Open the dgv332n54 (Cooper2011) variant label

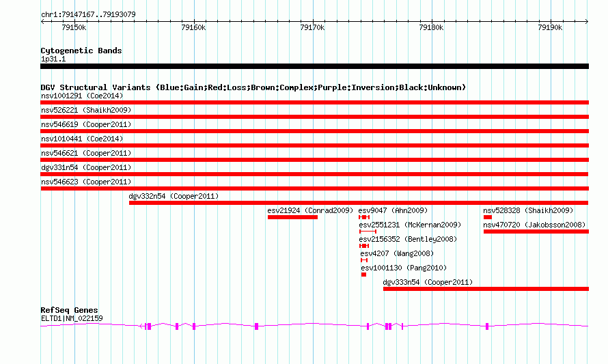174,196
